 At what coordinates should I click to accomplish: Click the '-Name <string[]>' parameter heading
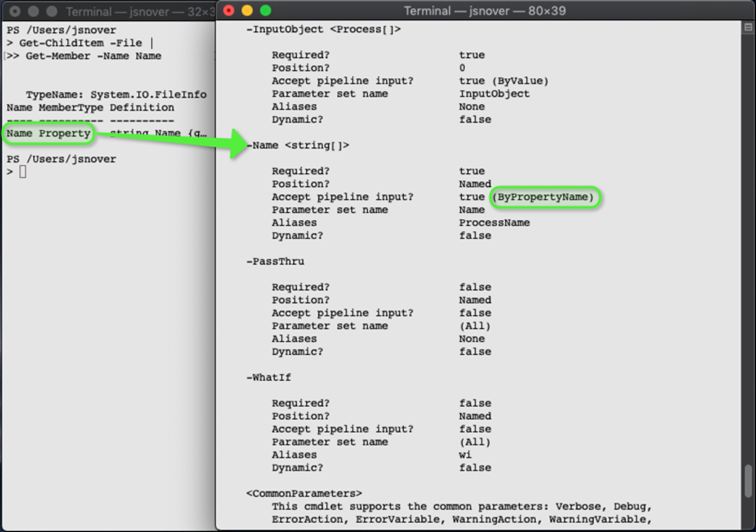(297, 145)
